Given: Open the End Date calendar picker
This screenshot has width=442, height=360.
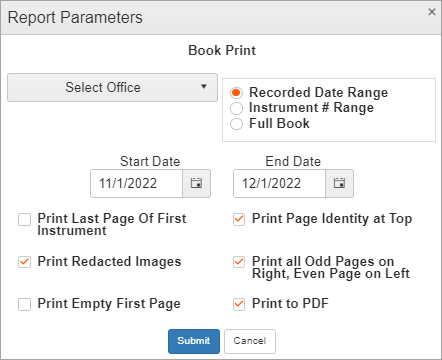Looking at the screenshot, I should coord(339,183).
